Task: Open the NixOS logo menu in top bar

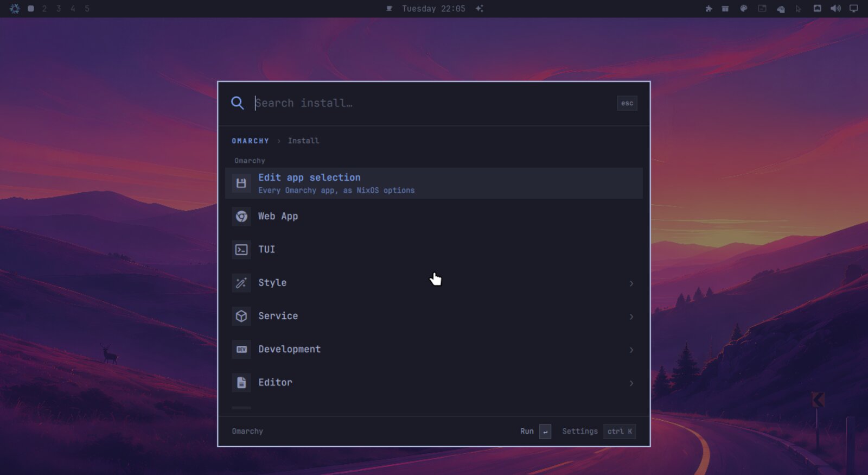Action: point(15,9)
